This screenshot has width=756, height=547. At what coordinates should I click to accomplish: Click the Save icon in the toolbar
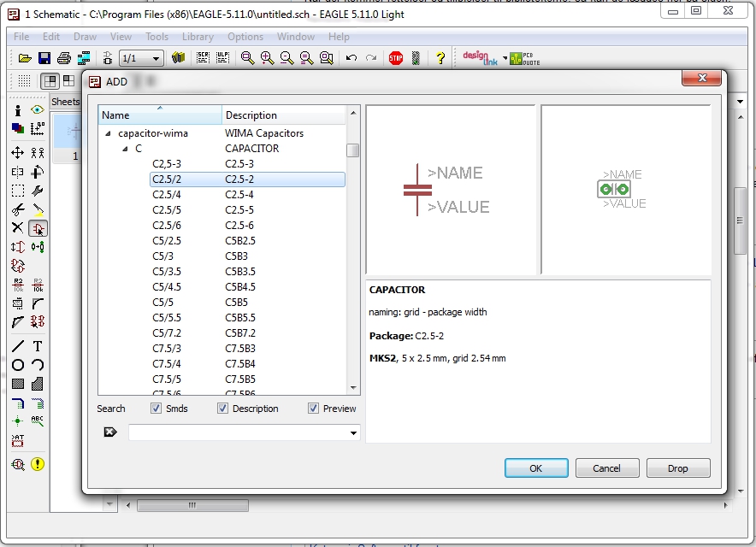44,58
